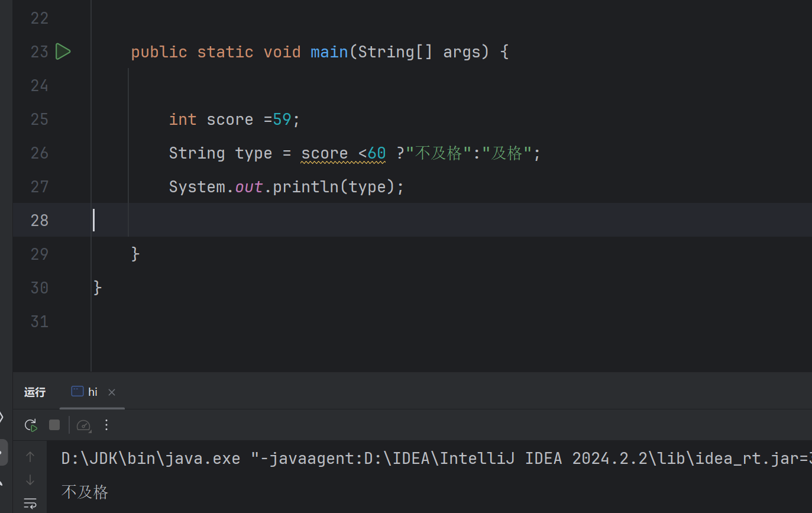Click the gray stop square button
Image resolution: width=812 pixels, height=513 pixels.
(x=54, y=425)
